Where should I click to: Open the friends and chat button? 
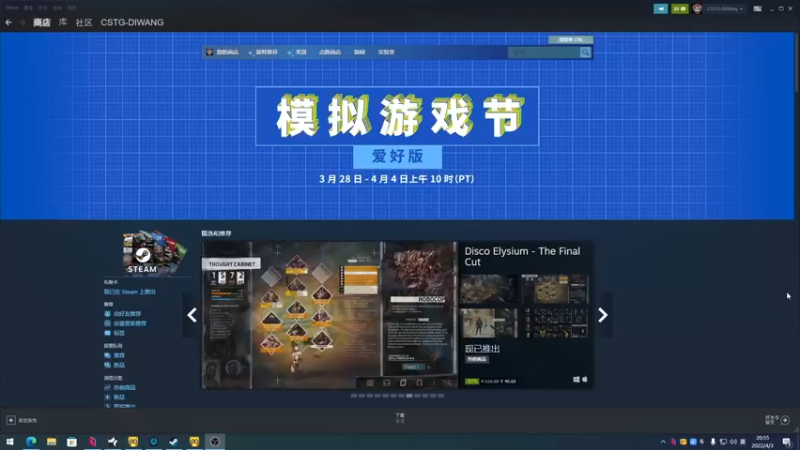click(778, 420)
